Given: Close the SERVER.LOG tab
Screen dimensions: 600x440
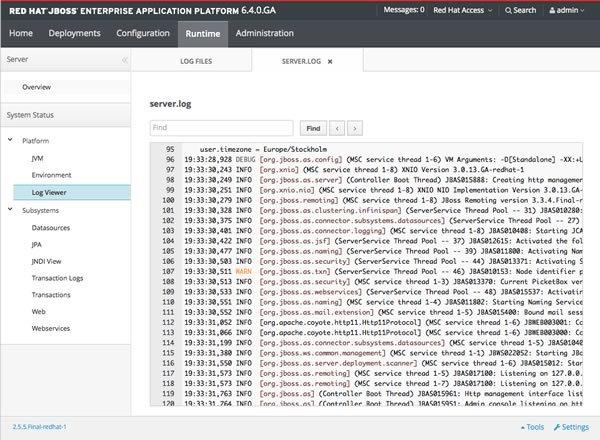Looking at the screenshot, I should 330,61.
